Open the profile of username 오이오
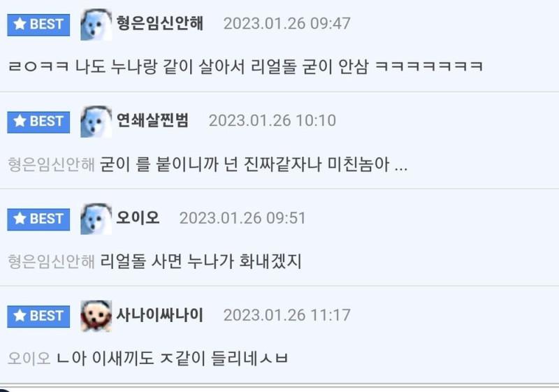Image resolution: width=559 pixels, height=392 pixels. pyautogui.click(x=138, y=218)
